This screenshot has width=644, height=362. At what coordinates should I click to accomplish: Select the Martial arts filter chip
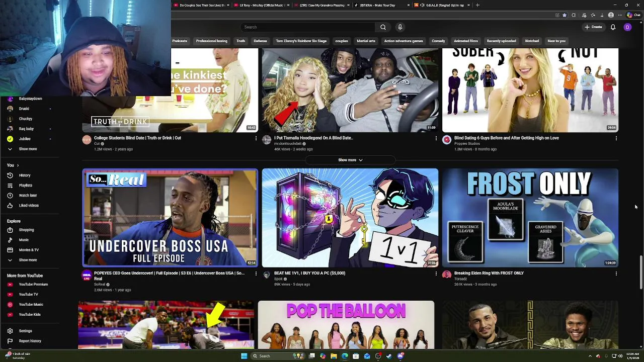click(x=366, y=41)
